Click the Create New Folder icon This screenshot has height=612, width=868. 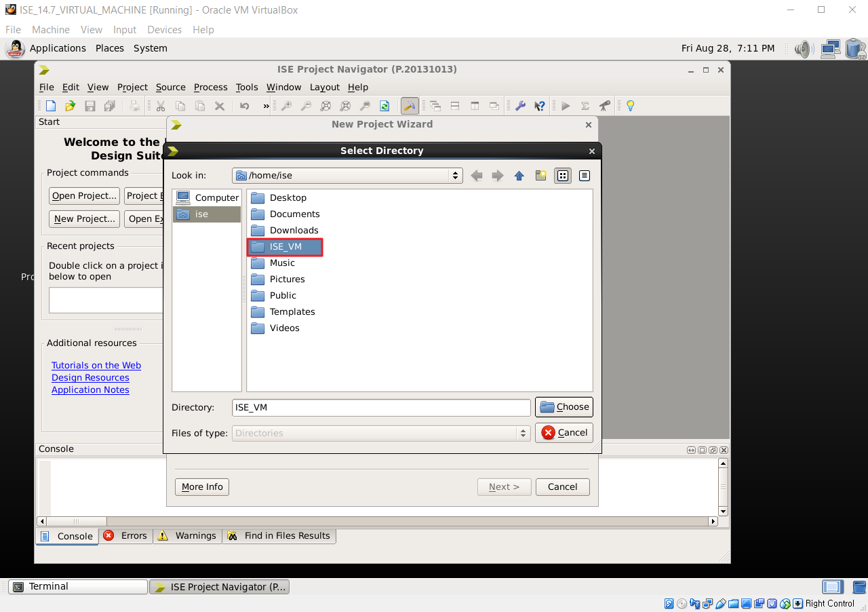click(x=540, y=176)
